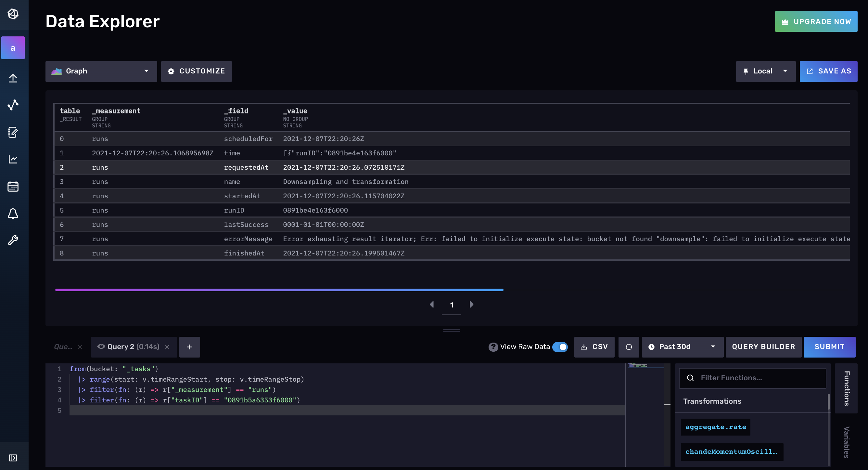Image resolution: width=868 pixels, height=470 pixels.
Task: Click the panel resize handle between results and editor
Action: [452, 331]
